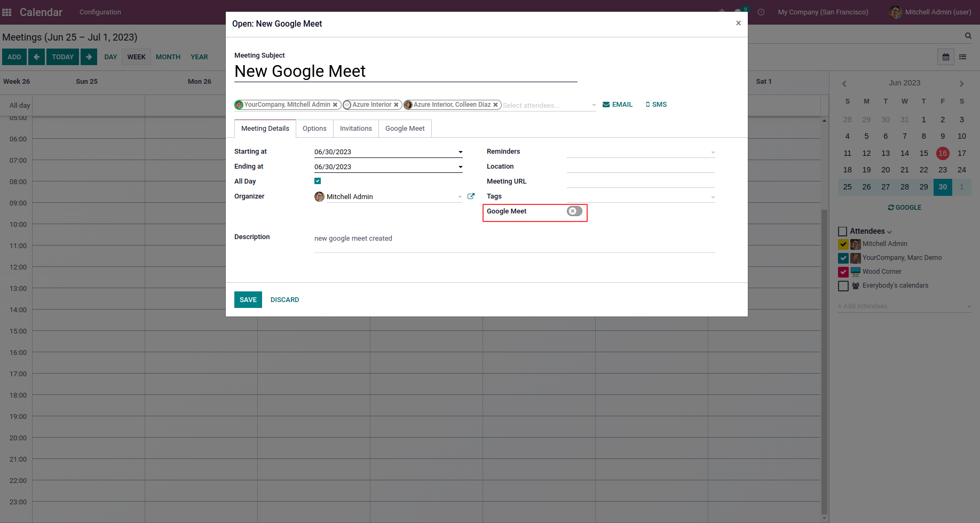Click the search magnifier icon
The height and width of the screenshot is (523, 980).
pos(968,36)
